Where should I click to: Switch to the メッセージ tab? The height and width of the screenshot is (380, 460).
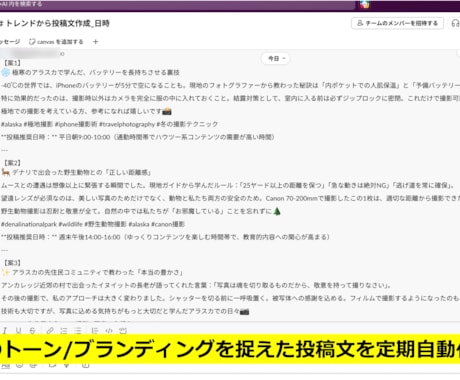click(10, 42)
